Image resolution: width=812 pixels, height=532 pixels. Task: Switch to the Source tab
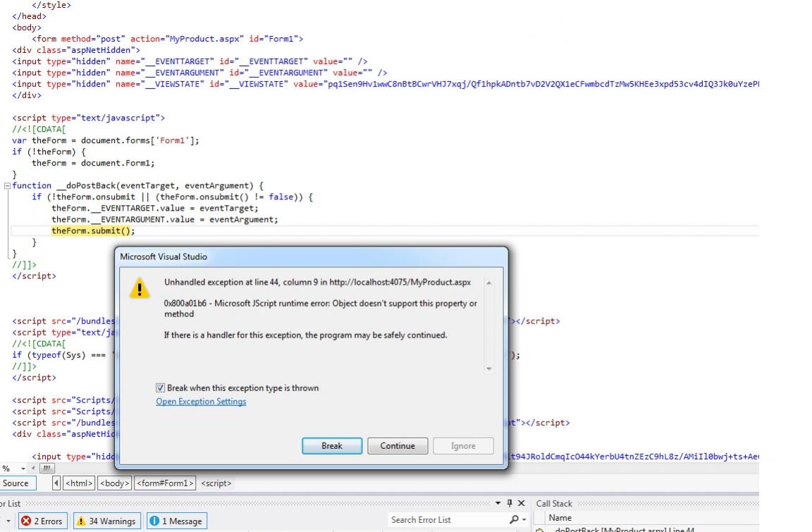[17, 483]
